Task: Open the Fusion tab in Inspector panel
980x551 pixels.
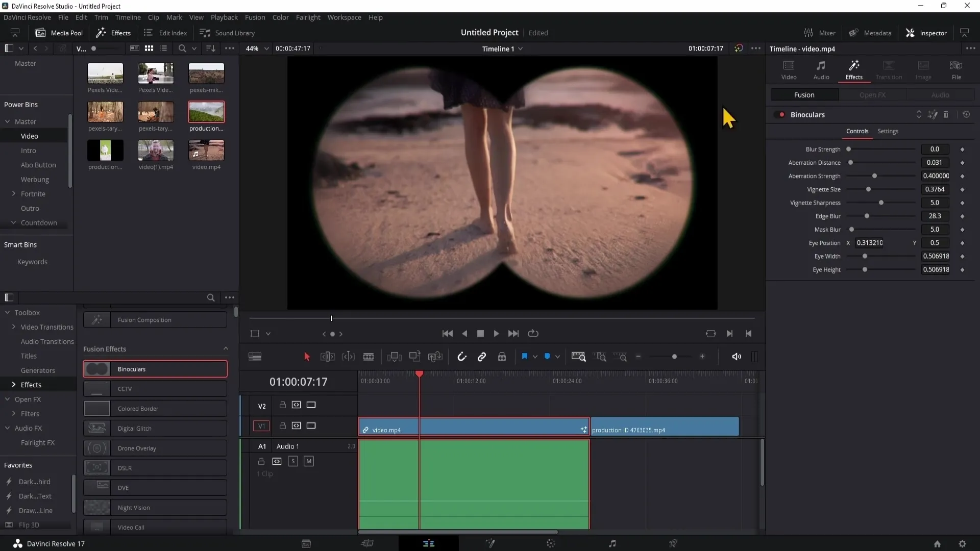Action: (804, 94)
